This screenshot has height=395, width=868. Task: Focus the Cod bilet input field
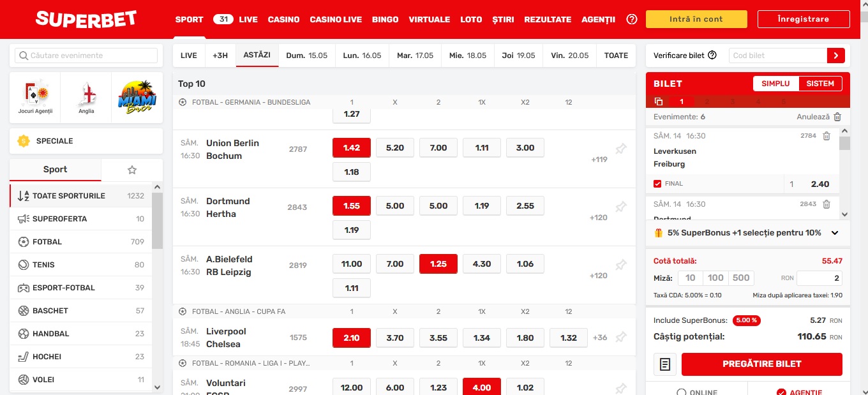click(777, 56)
